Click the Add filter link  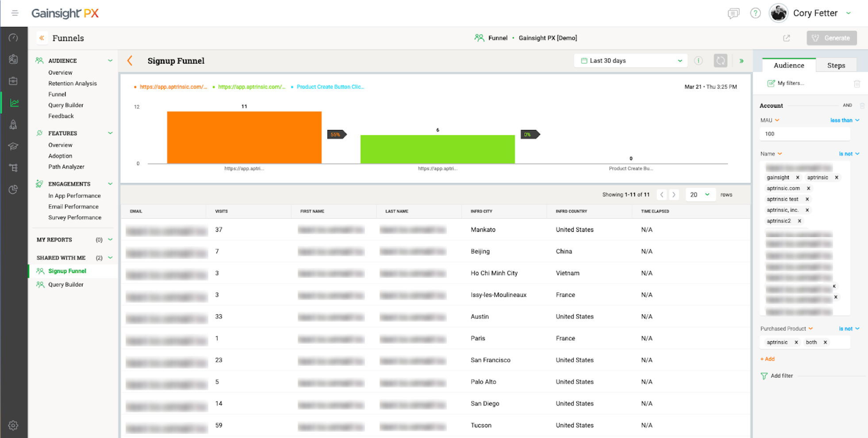click(781, 376)
